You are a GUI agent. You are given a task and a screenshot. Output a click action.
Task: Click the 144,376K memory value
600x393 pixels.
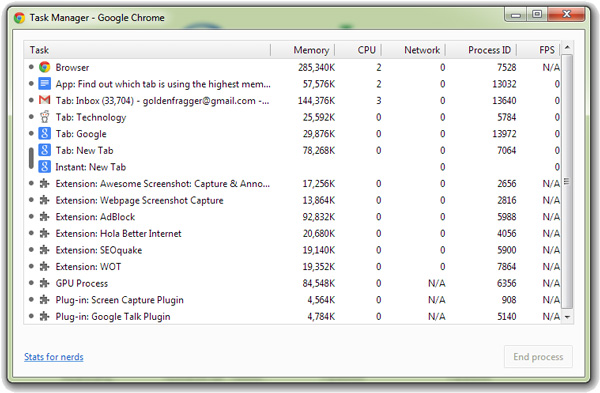pyautogui.click(x=316, y=101)
